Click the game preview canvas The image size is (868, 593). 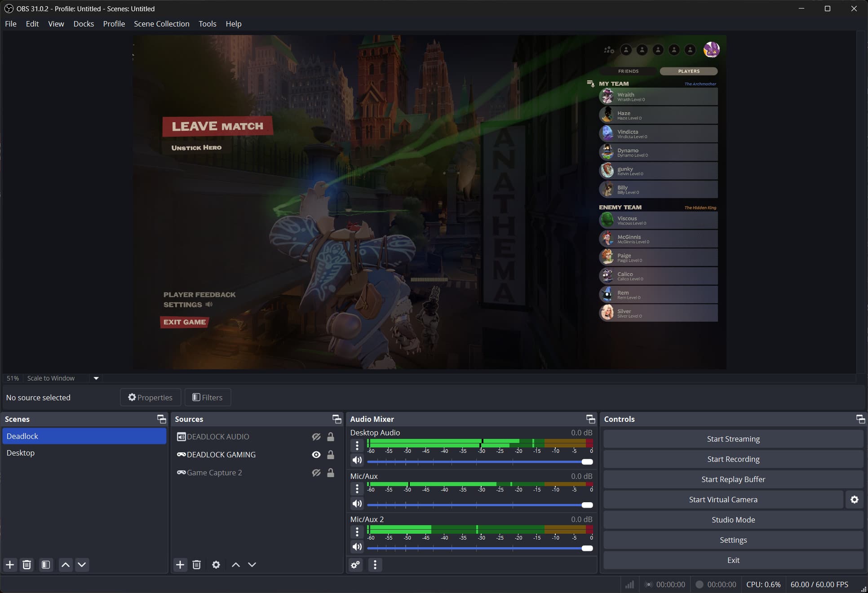point(429,202)
